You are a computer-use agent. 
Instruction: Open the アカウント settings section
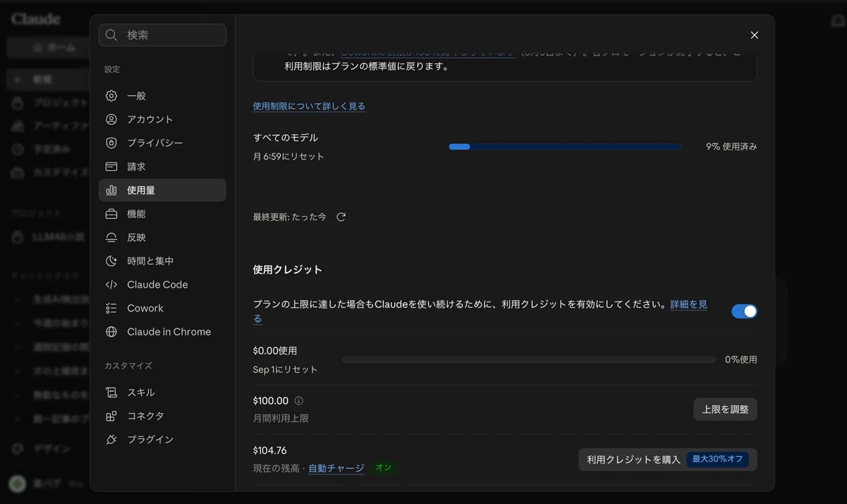tap(162, 119)
